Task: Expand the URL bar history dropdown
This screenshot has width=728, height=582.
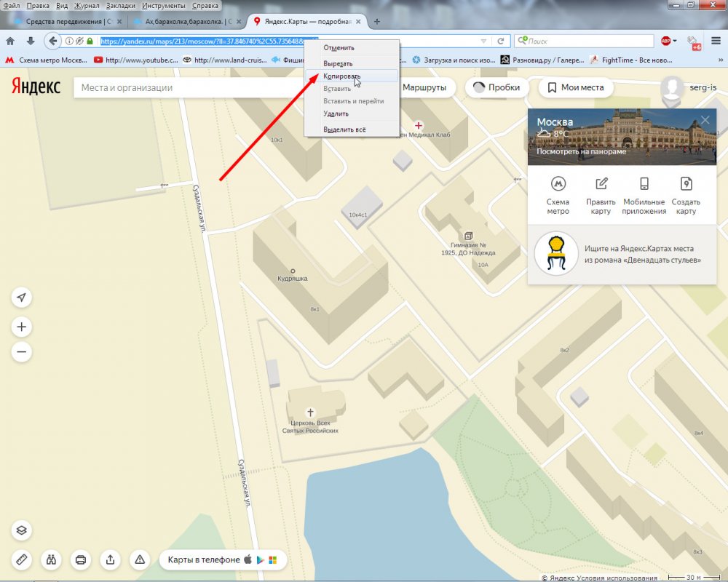Action: [x=483, y=41]
